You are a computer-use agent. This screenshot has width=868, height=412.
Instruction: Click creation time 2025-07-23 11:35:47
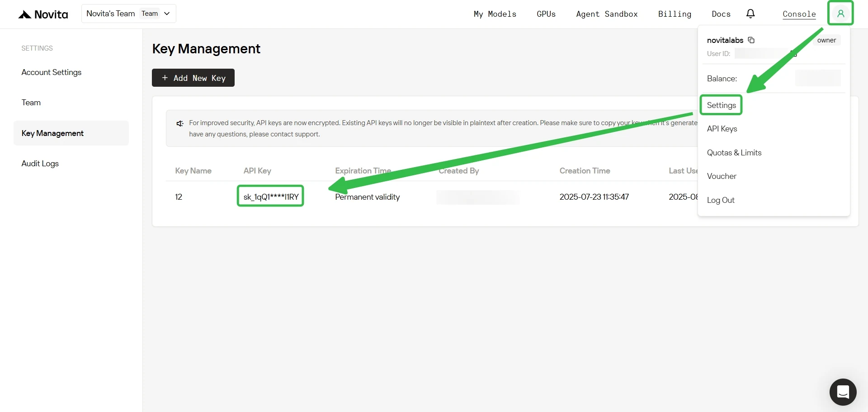[594, 197]
